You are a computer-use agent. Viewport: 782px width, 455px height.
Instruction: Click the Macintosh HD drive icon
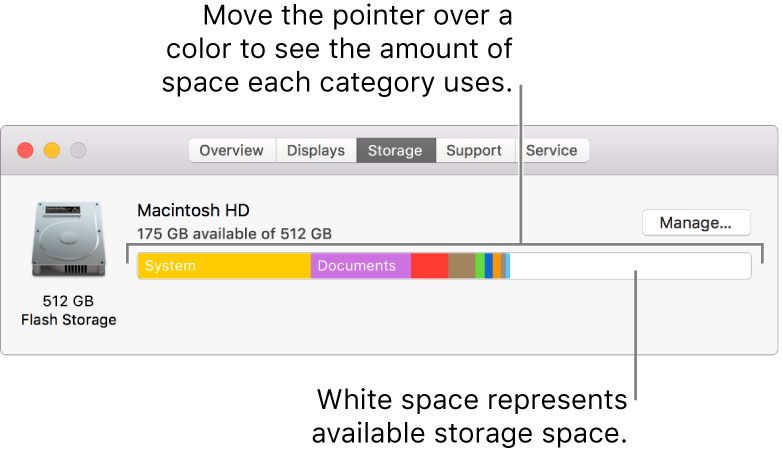[x=68, y=239]
